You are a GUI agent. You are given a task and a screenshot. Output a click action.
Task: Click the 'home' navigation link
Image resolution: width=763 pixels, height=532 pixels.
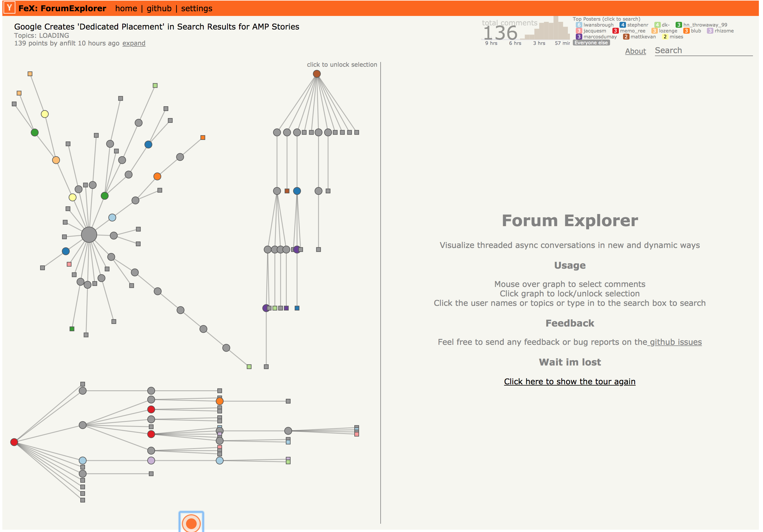click(123, 8)
